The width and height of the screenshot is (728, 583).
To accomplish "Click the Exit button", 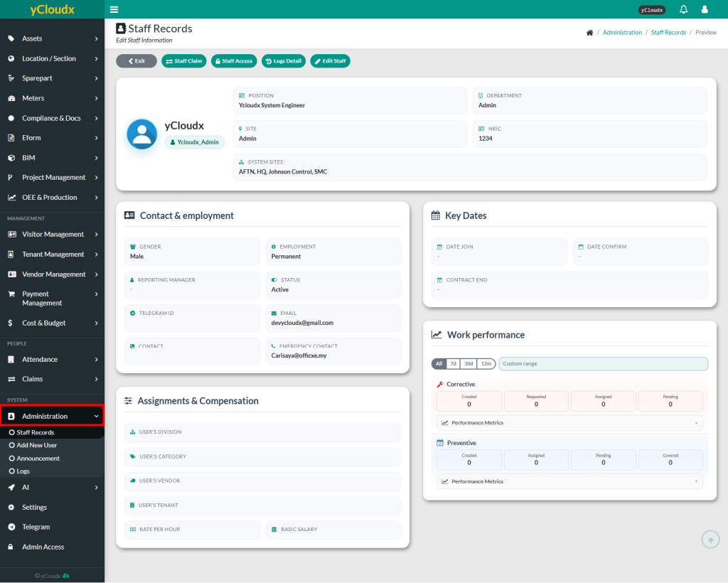I will tap(136, 61).
